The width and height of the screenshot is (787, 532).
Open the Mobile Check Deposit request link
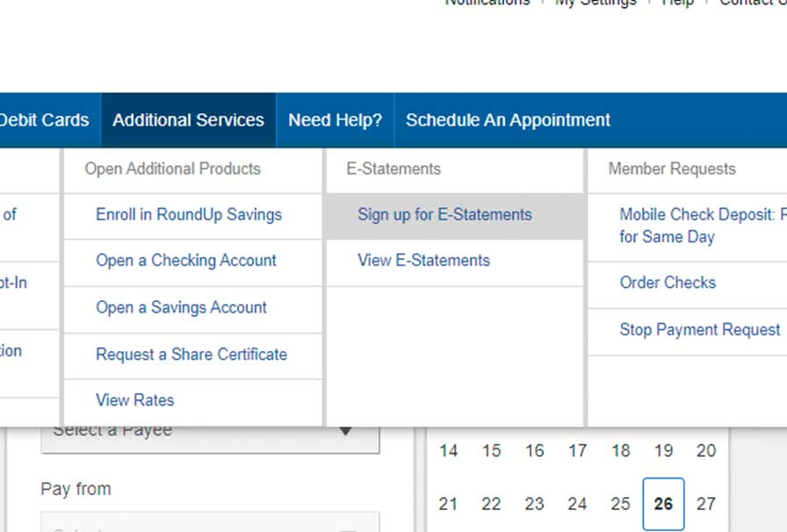coord(701,226)
